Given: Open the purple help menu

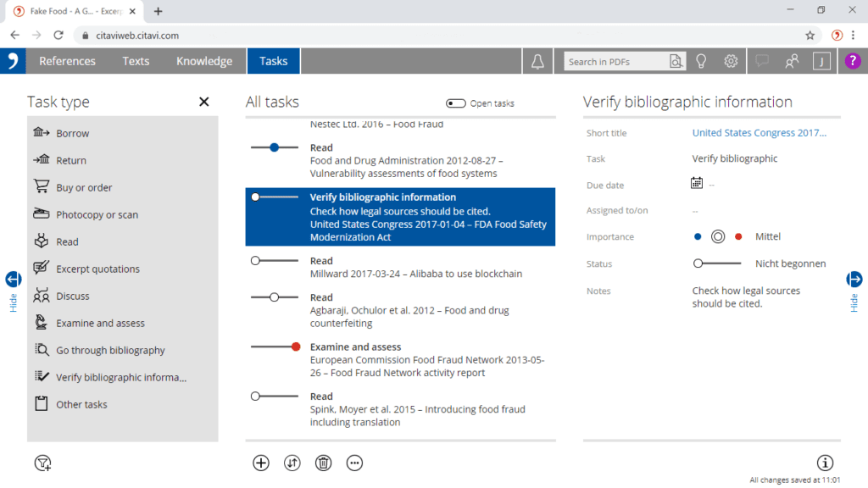Looking at the screenshot, I should [853, 61].
